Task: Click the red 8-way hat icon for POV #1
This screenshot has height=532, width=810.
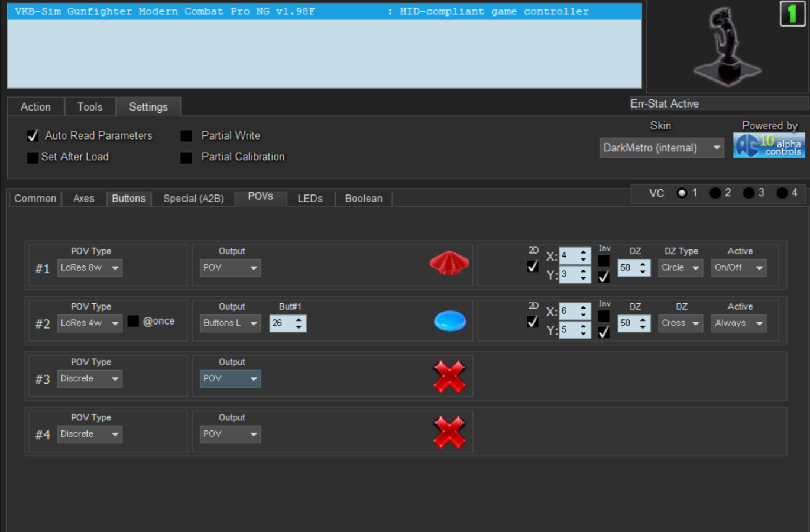Action: coord(449,263)
